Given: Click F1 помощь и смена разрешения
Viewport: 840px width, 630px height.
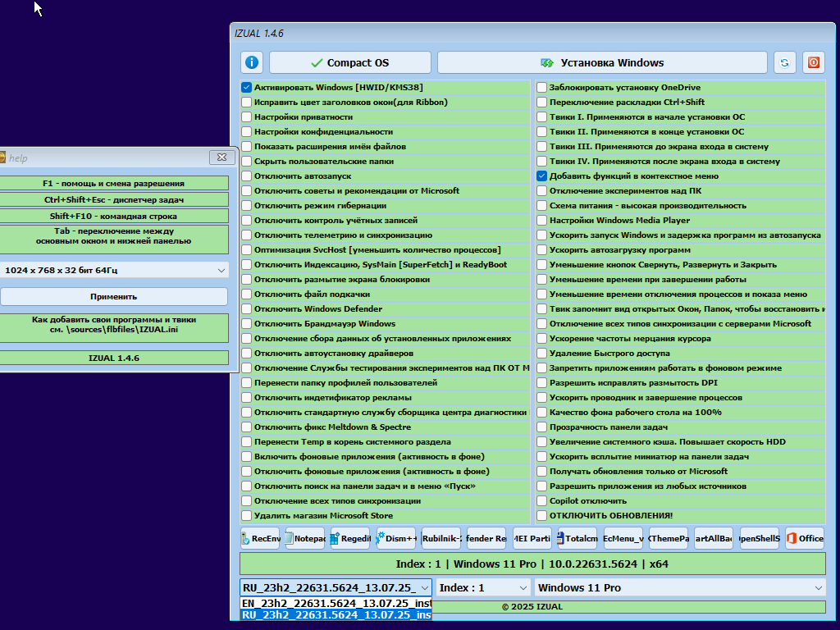Looking at the screenshot, I should coord(113,183).
